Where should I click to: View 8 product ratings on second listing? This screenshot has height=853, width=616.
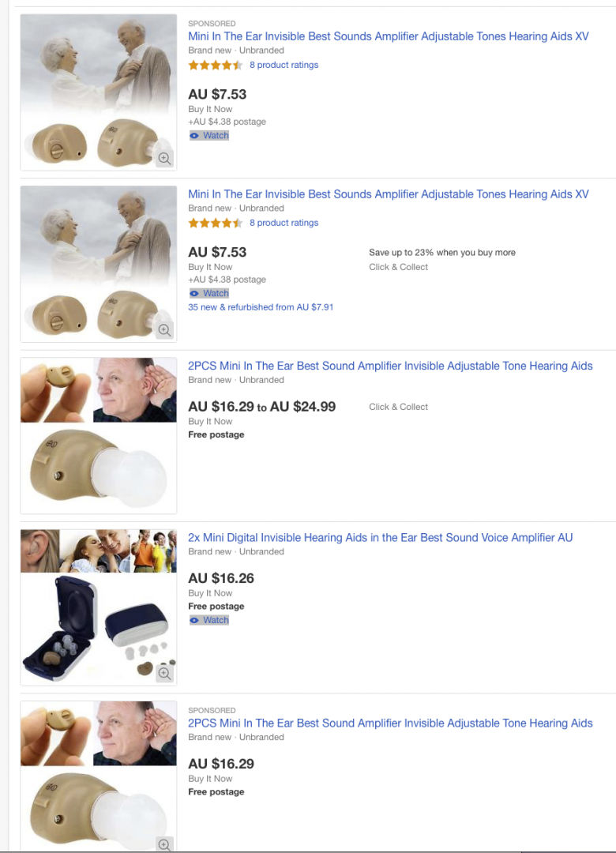(x=284, y=223)
